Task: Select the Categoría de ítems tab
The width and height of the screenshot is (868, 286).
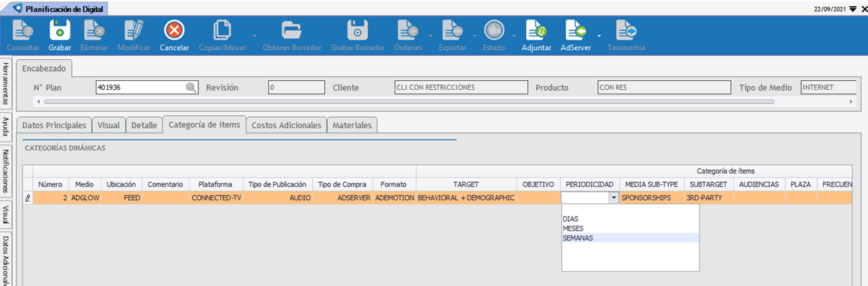Action: pyautogui.click(x=204, y=124)
